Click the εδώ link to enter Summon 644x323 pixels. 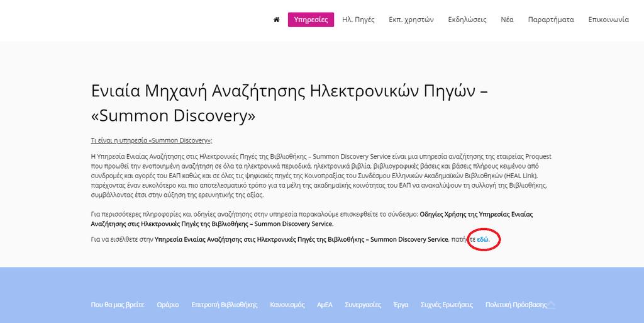(x=482, y=239)
